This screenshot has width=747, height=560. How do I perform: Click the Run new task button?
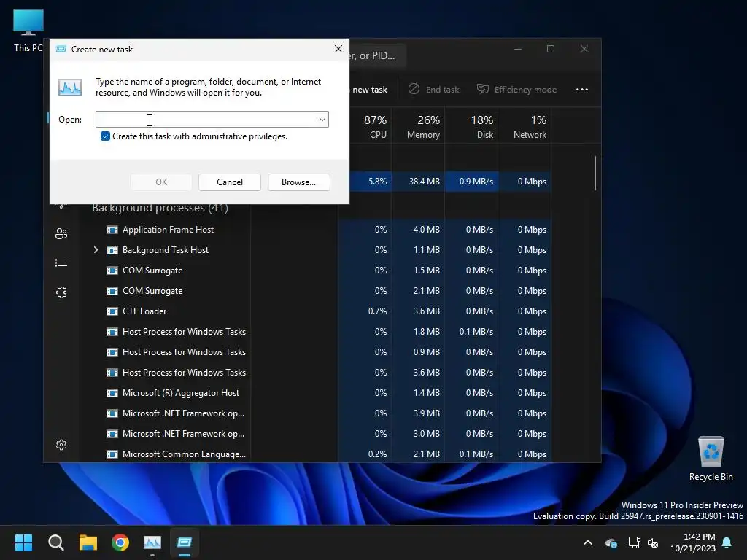coord(369,90)
